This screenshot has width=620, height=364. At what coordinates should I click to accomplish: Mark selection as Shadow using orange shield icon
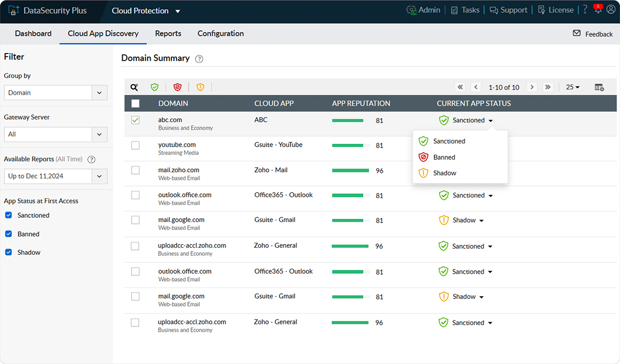200,87
